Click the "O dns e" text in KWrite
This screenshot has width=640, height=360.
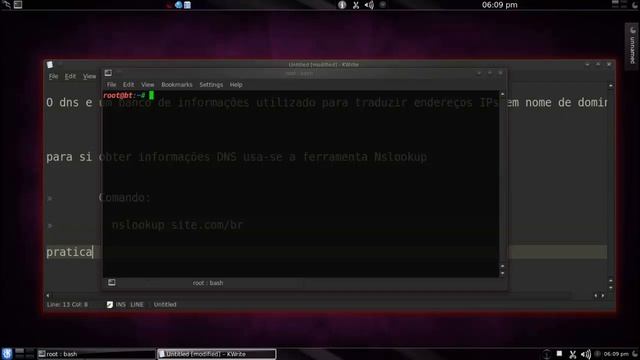[69, 102]
